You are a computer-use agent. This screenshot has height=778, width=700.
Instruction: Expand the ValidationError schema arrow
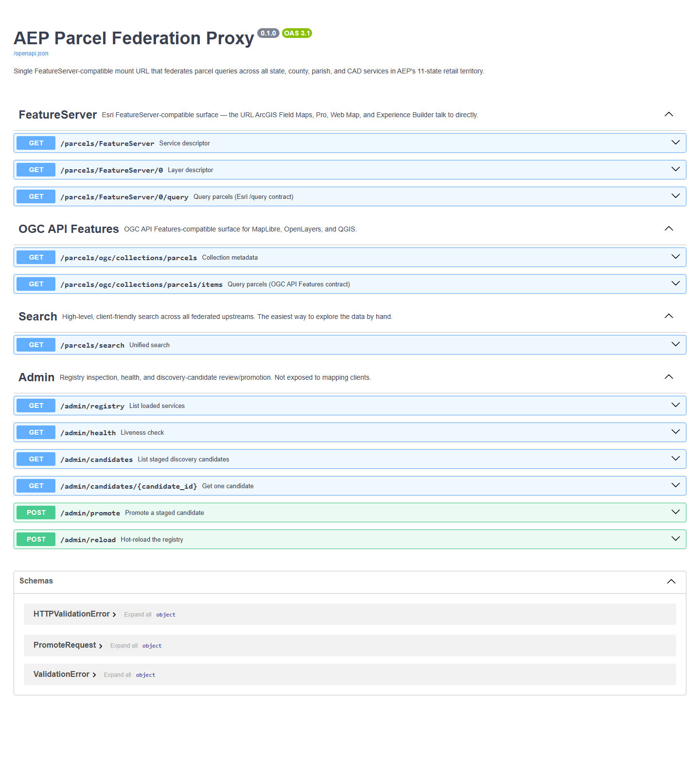(94, 675)
